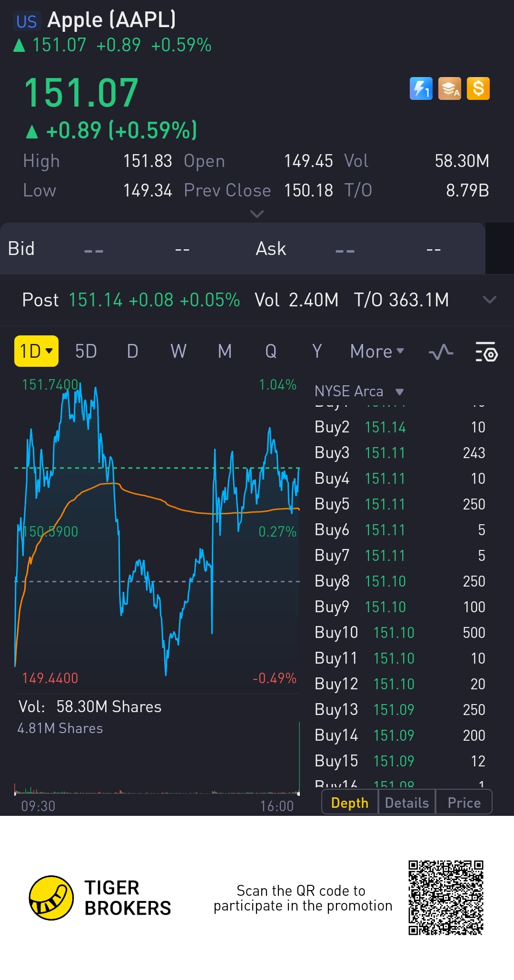This screenshot has height=980, width=514.
Task: Tap the US market badge
Action: [26, 21]
